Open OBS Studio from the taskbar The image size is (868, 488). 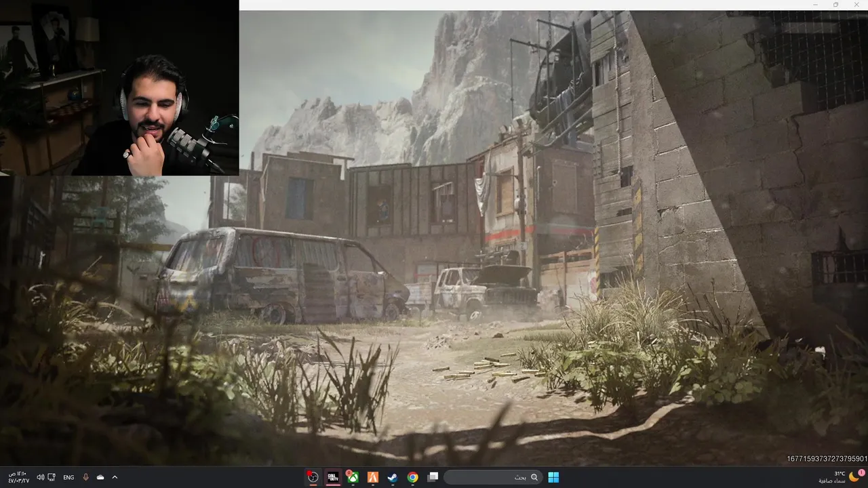(313, 477)
